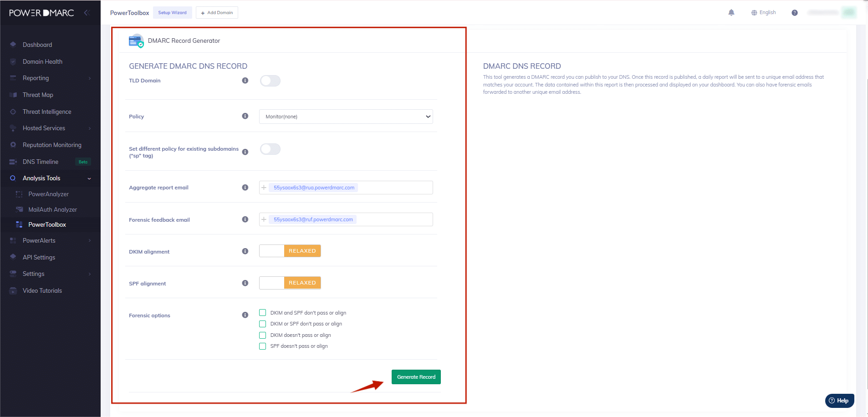The image size is (868, 417).
Task: Open Threat Intelligence in the sidebar
Action: [x=47, y=112]
